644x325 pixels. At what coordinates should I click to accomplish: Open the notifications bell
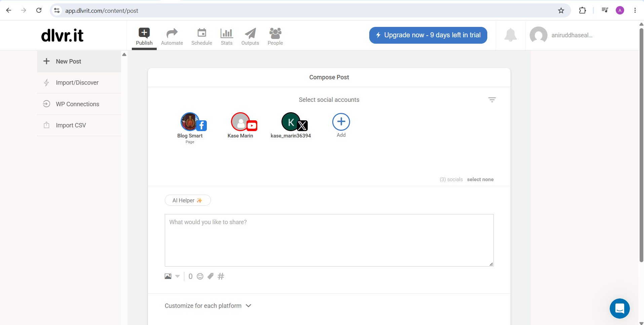(x=510, y=35)
